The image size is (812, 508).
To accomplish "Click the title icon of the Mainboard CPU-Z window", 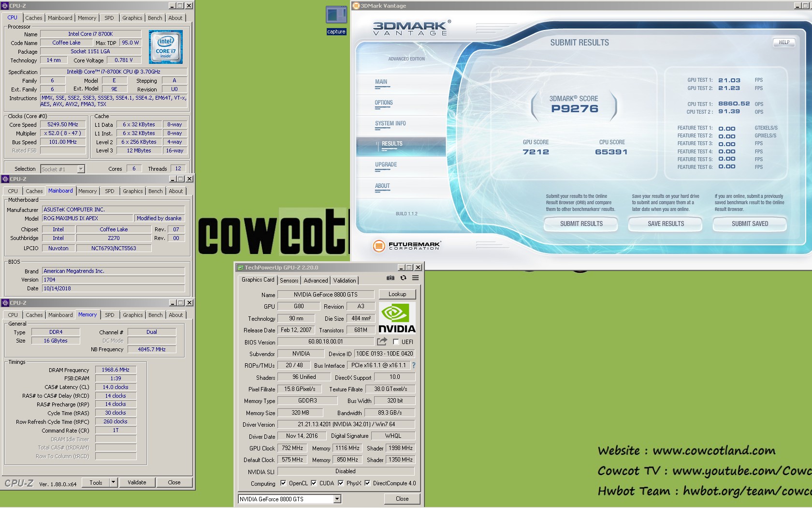I will coord(5,179).
